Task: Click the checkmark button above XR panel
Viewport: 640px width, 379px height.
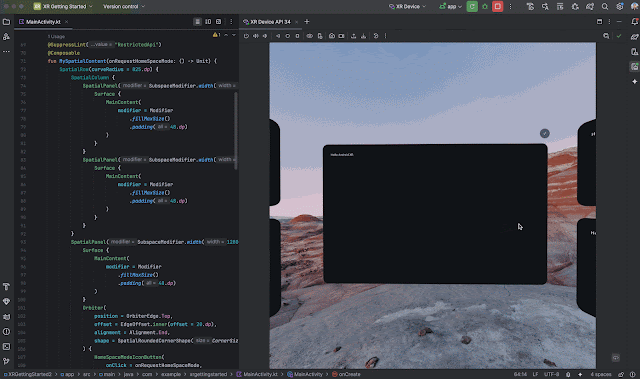Action: (544, 133)
